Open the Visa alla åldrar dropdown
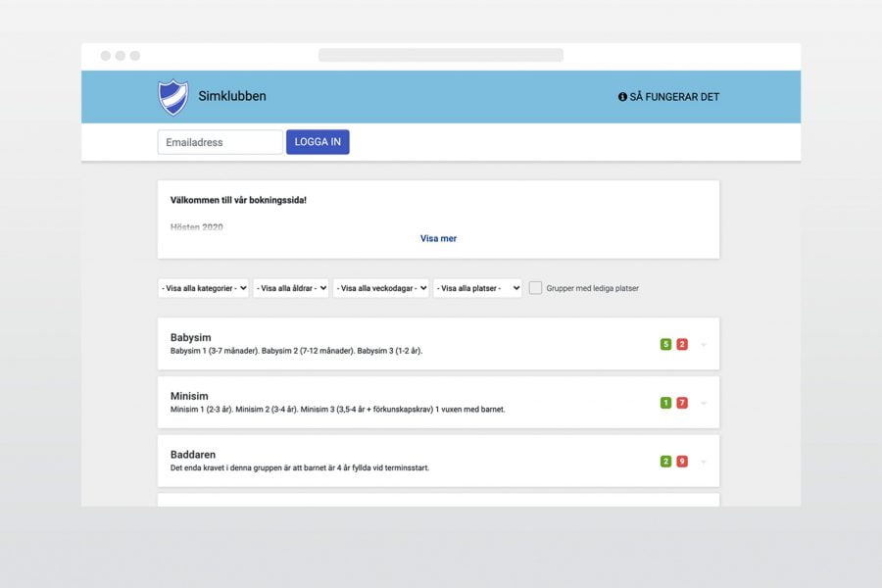 point(290,288)
